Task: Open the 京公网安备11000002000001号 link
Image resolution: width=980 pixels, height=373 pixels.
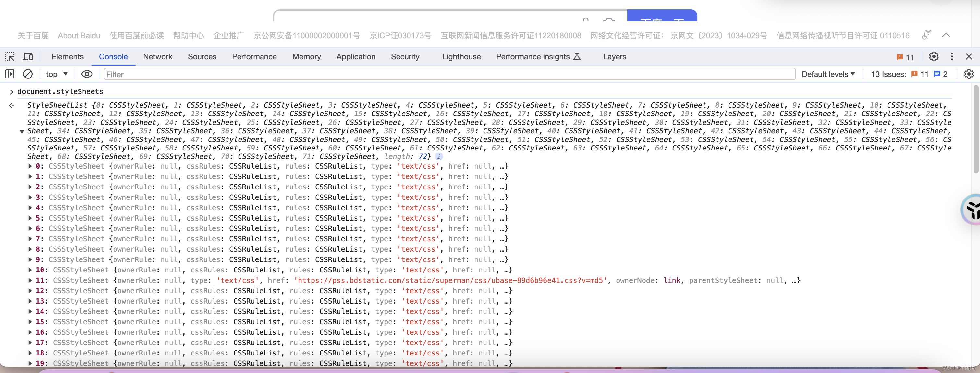Action: (x=307, y=35)
